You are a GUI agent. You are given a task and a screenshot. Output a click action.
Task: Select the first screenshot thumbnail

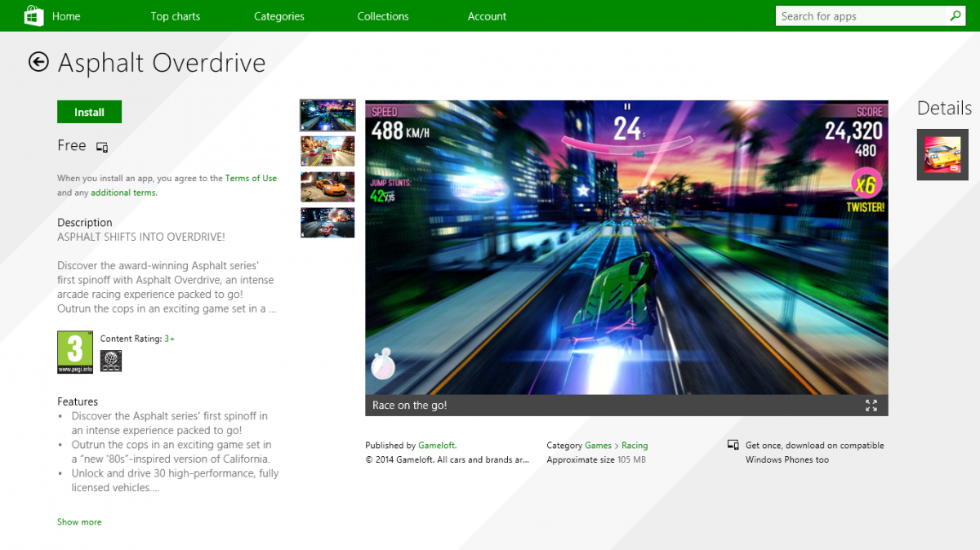pos(327,115)
